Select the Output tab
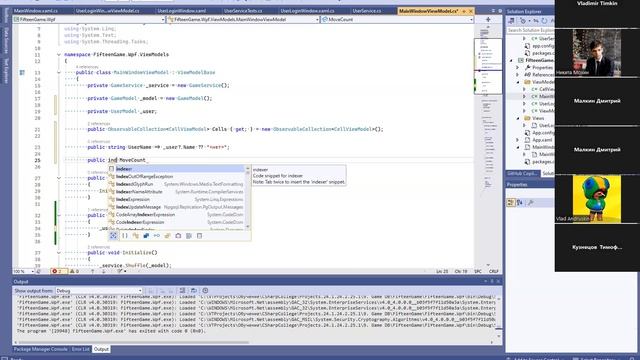This screenshot has width=640, height=360. click(101, 349)
